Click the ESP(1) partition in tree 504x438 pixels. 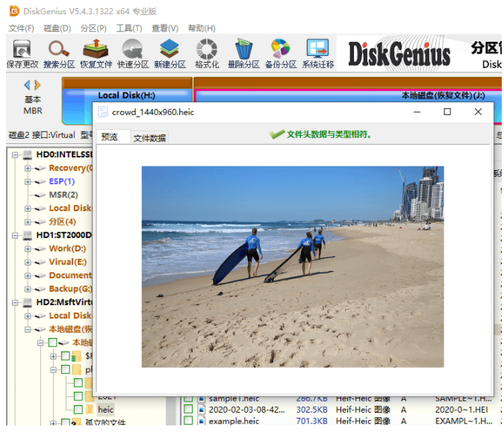pos(62,181)
